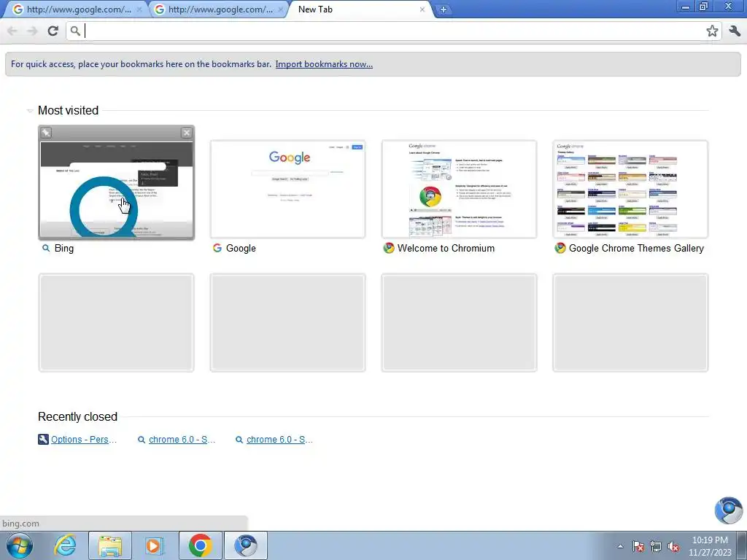Click Chromium taskbar button
This screenshot has width=747, height=560.
coord(246,545)
